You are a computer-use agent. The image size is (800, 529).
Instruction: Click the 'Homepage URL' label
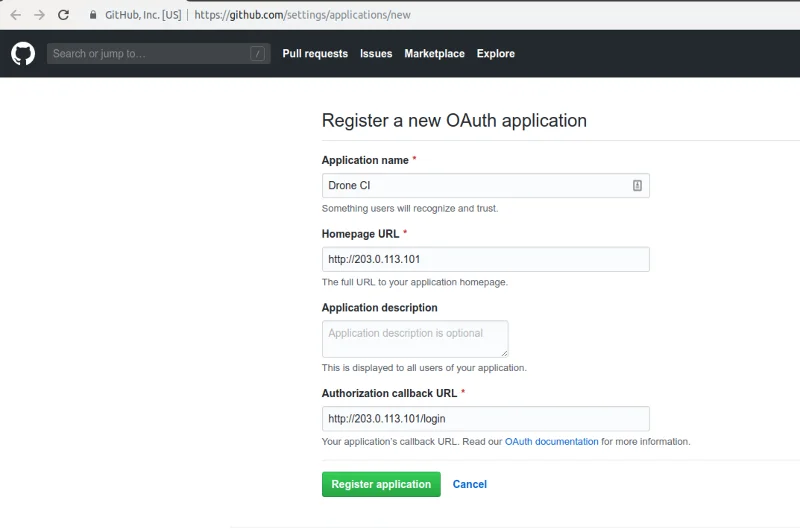pos(360,234)
